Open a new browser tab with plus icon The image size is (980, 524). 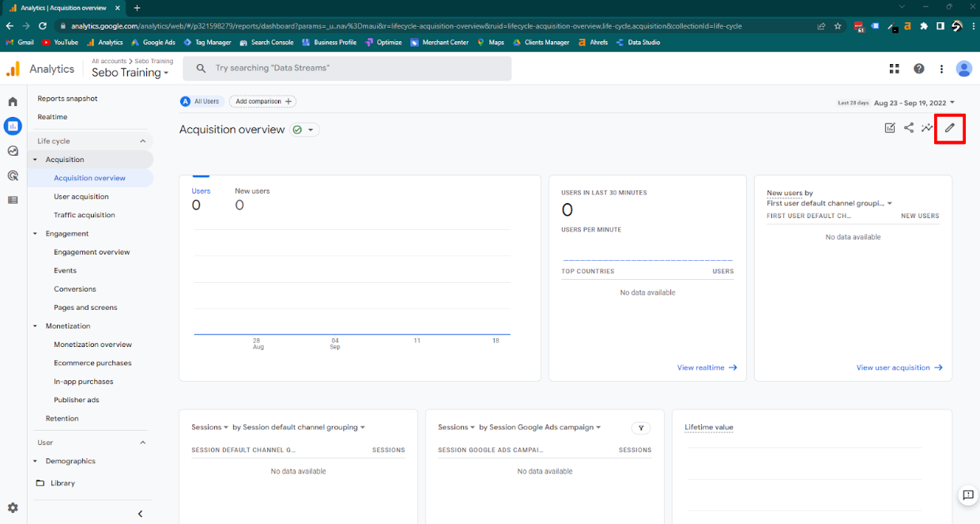pos(137,8)
